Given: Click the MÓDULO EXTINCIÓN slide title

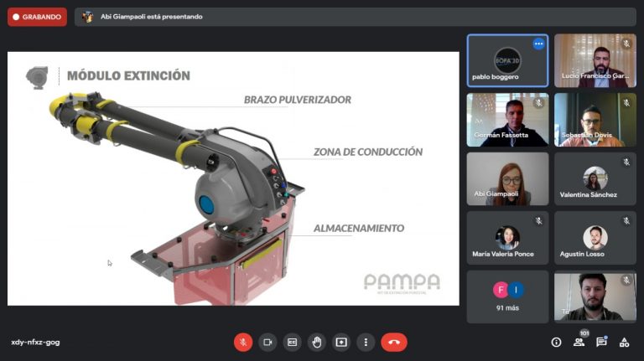Looking at the screenshot, I should click(128, 75).
